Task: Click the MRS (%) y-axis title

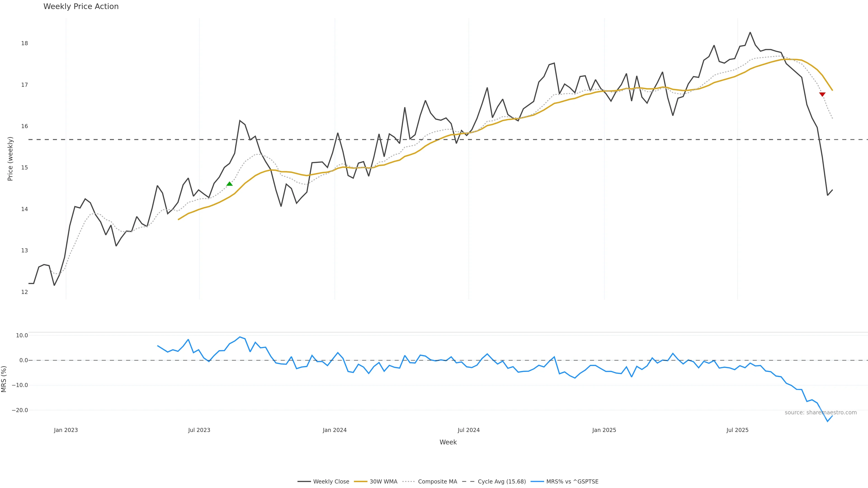Action: pyautogui.click(x=4, y=379)
